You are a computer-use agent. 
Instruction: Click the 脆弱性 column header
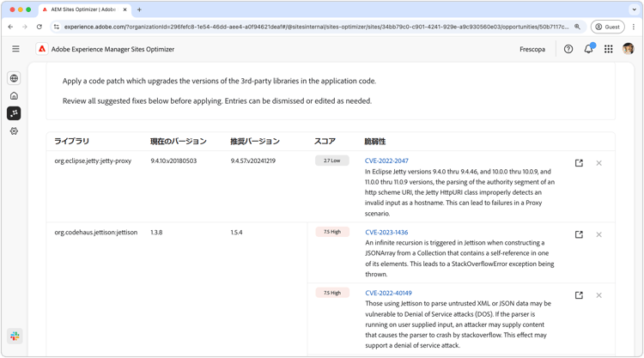point(375,142)
